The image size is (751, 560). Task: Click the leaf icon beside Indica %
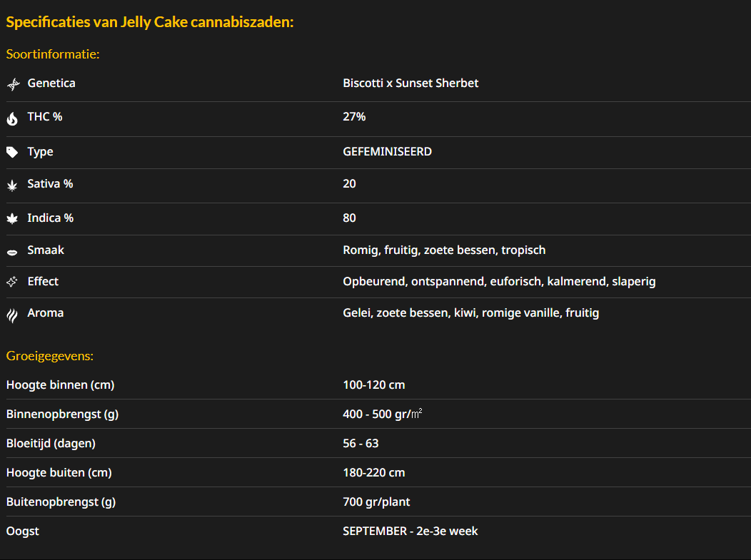pos(12,219)
